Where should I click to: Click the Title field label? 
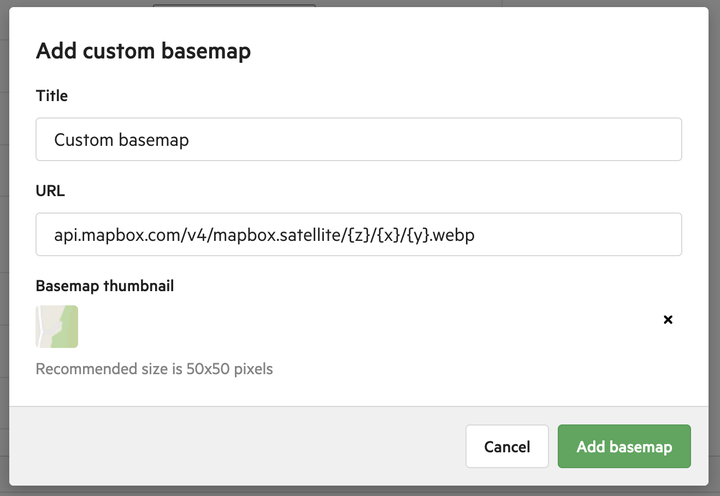click(x=51, y=96)
